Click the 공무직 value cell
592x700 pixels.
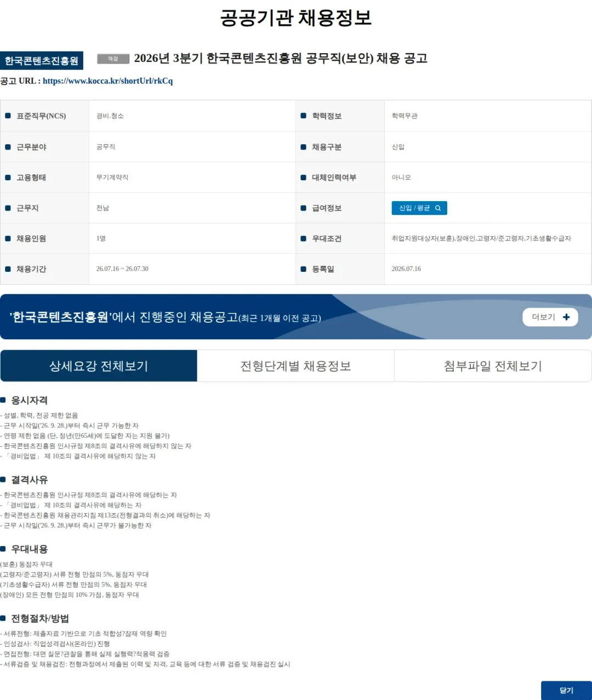pyautogui.click(x=106, y=147)
